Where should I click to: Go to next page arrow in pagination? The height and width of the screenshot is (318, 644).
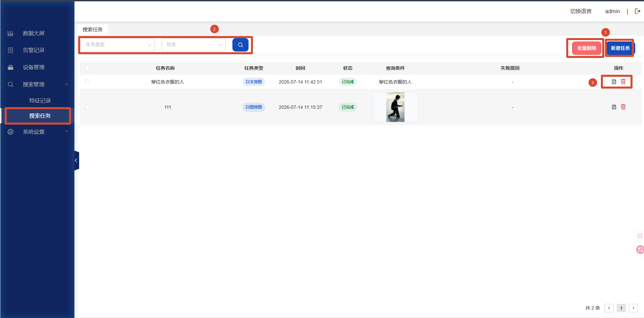coord(633,308)
